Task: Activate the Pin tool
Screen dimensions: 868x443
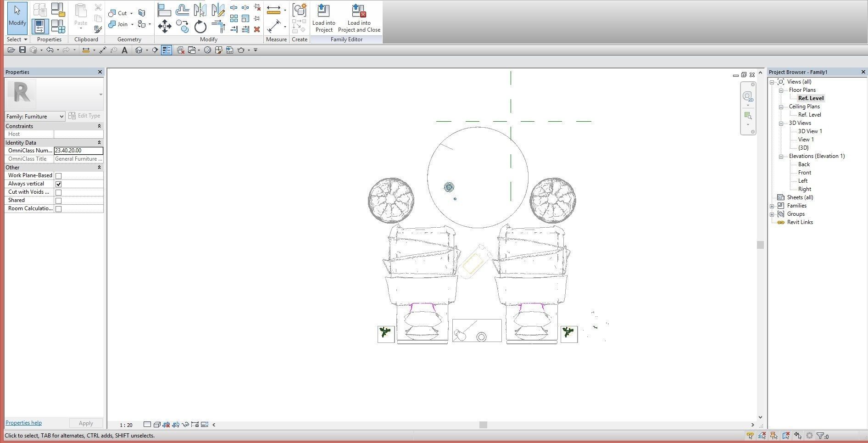Action: click(x=257, y=18)
